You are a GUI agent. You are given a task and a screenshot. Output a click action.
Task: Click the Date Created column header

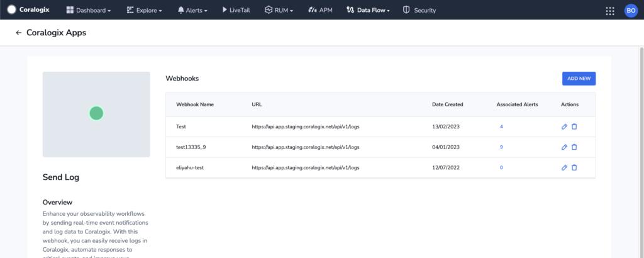448,104
